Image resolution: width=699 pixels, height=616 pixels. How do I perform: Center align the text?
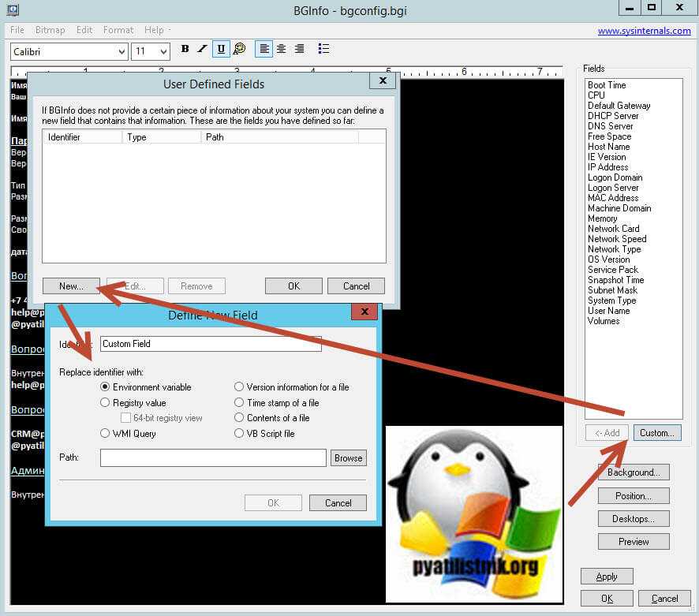tap(282, 49)
